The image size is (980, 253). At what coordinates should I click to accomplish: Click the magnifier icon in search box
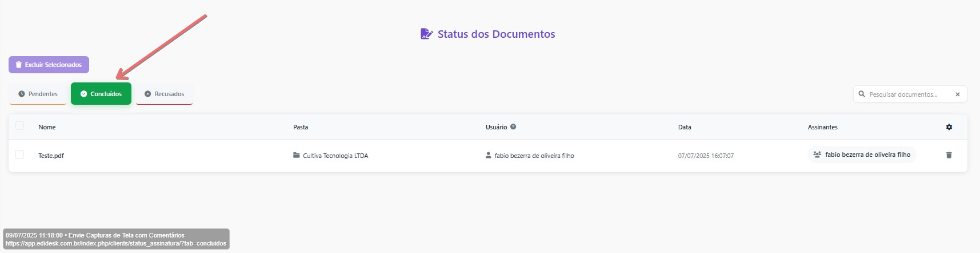862,94
